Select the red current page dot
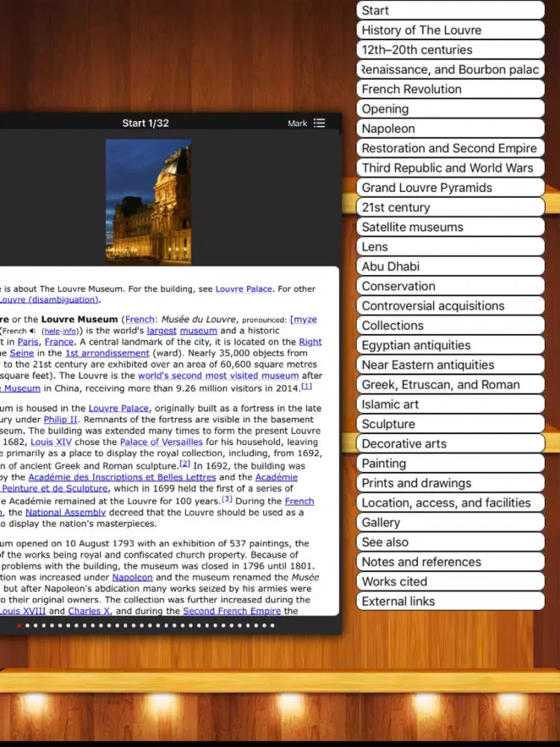560x747 pixels. [x=19, y=625]
